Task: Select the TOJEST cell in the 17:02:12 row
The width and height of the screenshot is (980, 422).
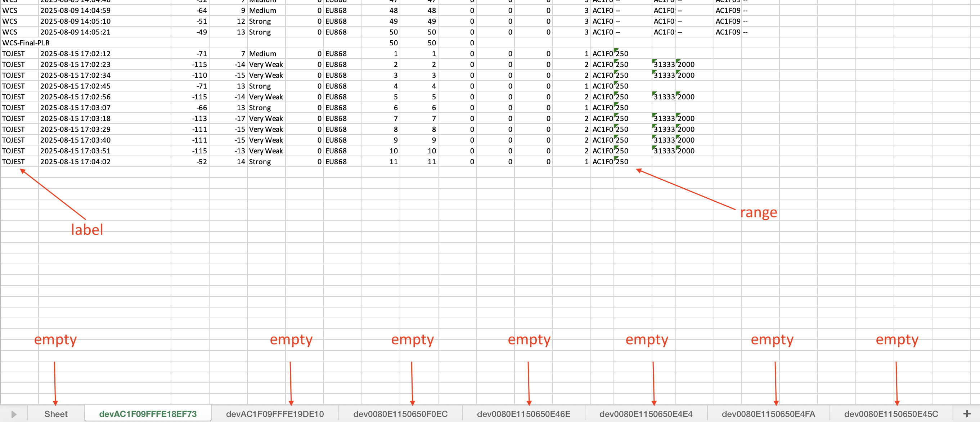Action: tap(14, 54)
